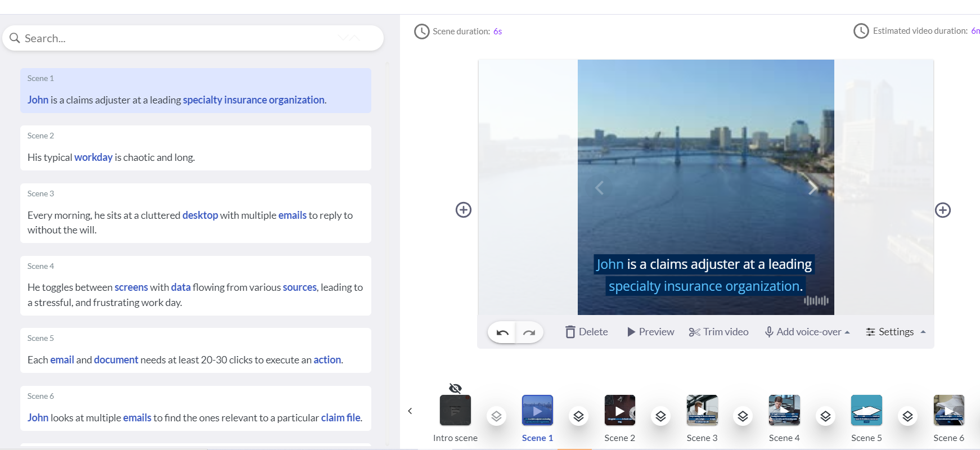Click keyword "specialty insurance organization" in Scene 1 script
This screenshot has width=980, height=450.
[x=254, y=100]
